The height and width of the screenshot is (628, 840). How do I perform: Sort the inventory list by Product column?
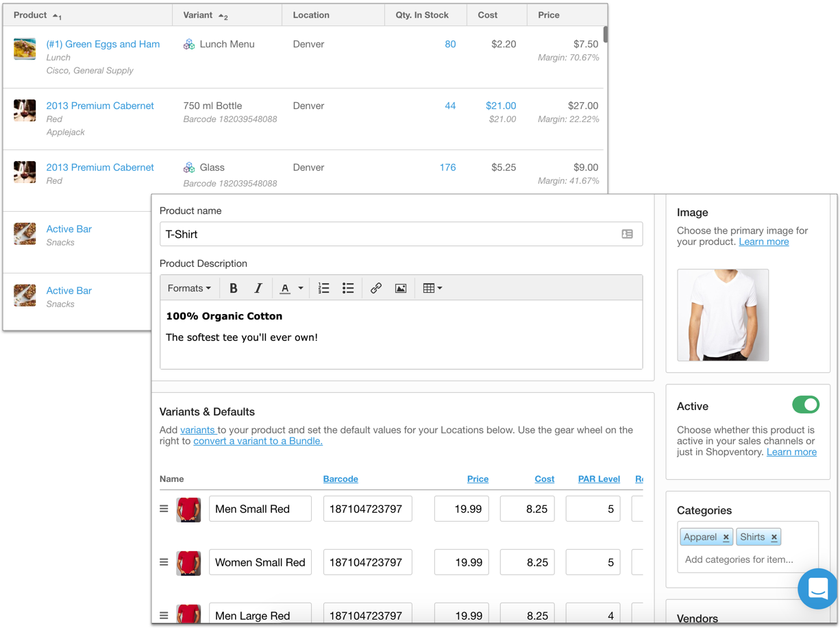(38, 15)
